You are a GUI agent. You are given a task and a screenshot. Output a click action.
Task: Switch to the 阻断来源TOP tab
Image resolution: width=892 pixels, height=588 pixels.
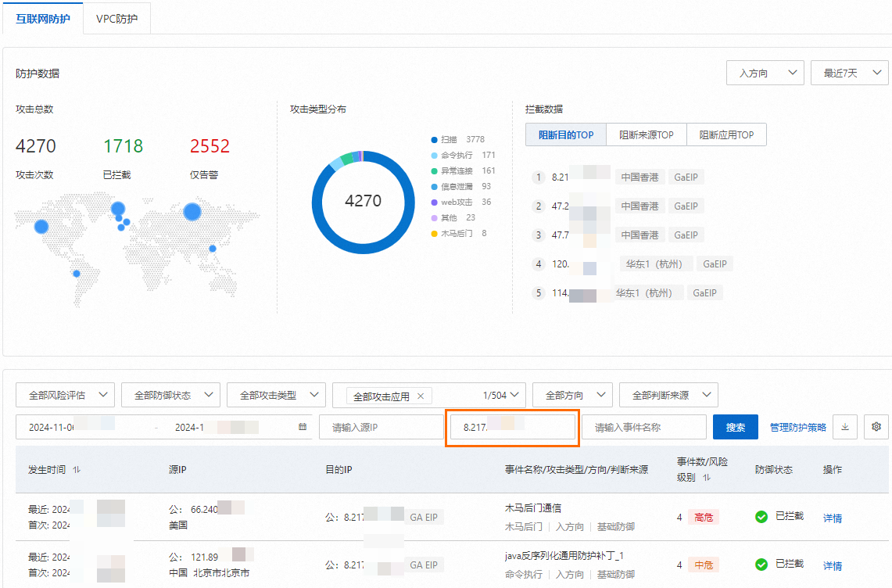pos(647,134)
